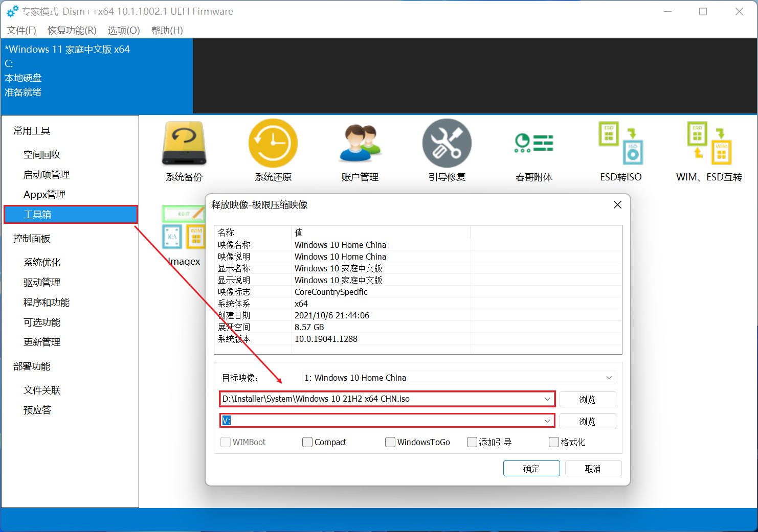758x532 pixels.
Task: Click the 显示名称 row in image info
Action: tap(418, 268)
